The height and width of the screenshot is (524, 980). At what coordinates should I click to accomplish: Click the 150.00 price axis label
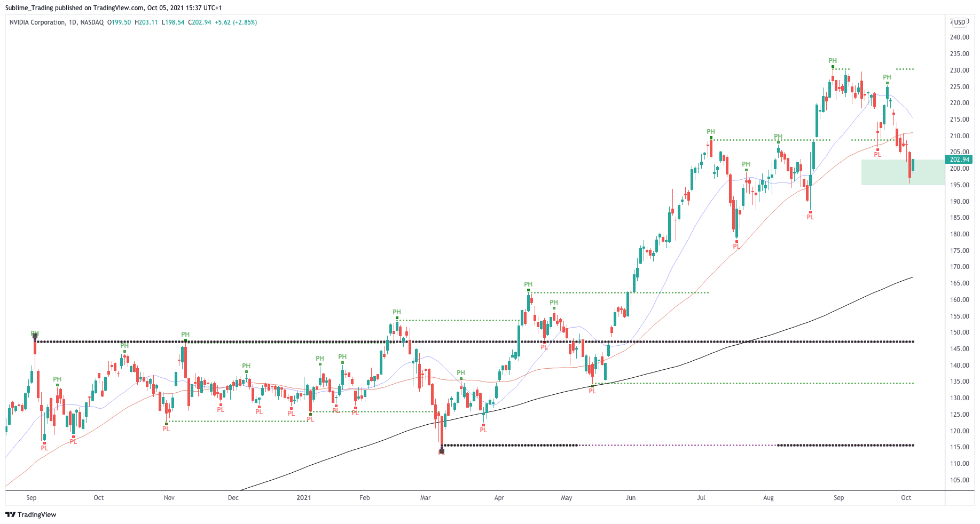(959, 332)
